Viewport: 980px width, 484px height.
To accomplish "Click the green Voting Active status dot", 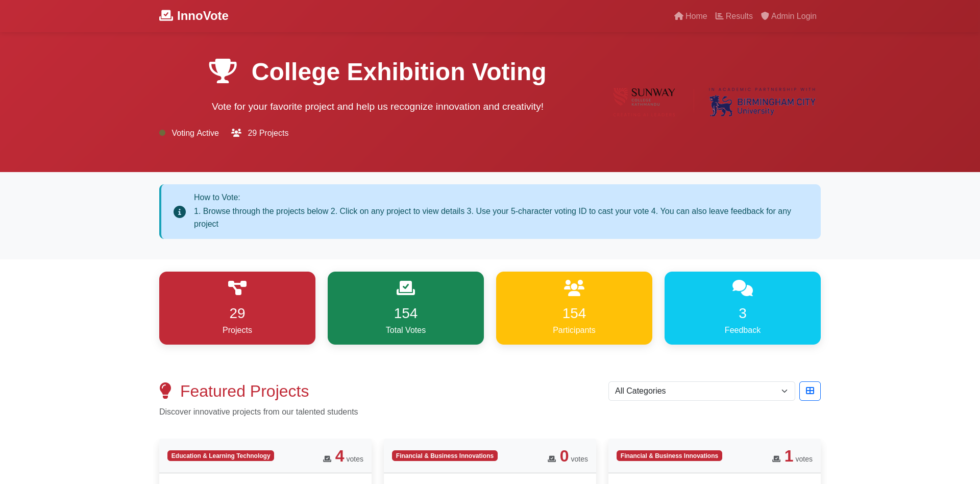I will (x=162, y=133).
